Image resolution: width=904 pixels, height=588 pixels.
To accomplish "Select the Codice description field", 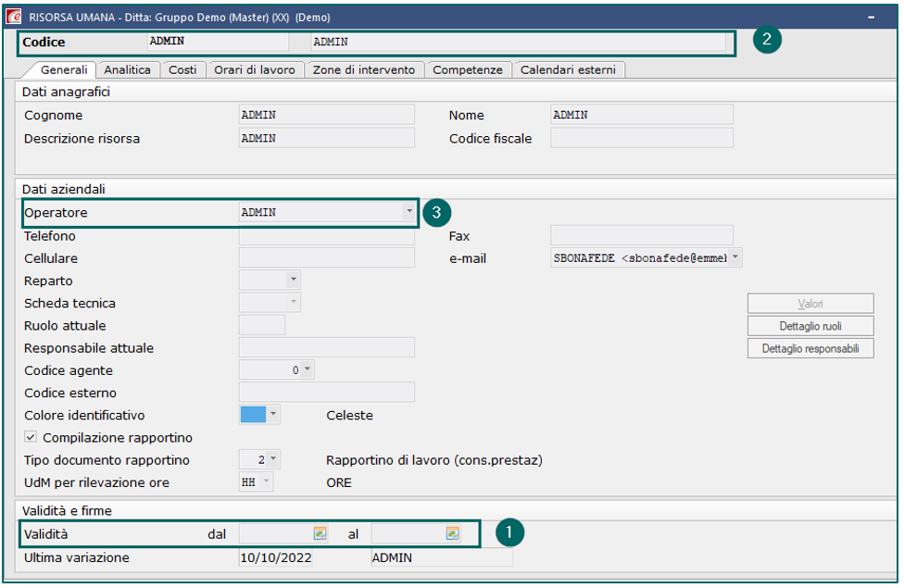I will (x=518, y=42).
